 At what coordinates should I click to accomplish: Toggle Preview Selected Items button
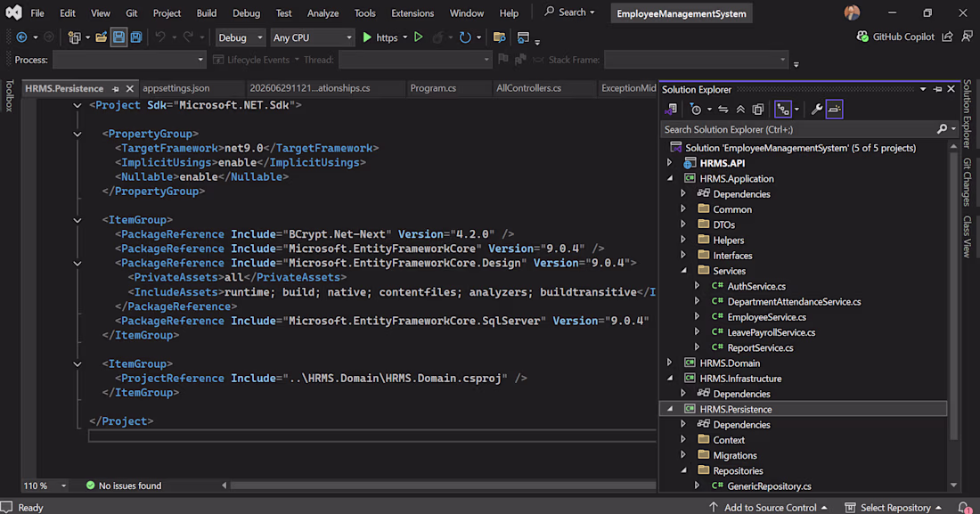click(x=835, y=110)
